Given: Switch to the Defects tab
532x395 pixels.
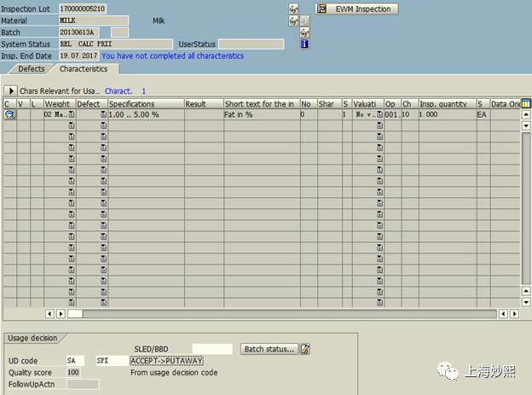Looking at the screenshot, I should [x=31, y=68].
